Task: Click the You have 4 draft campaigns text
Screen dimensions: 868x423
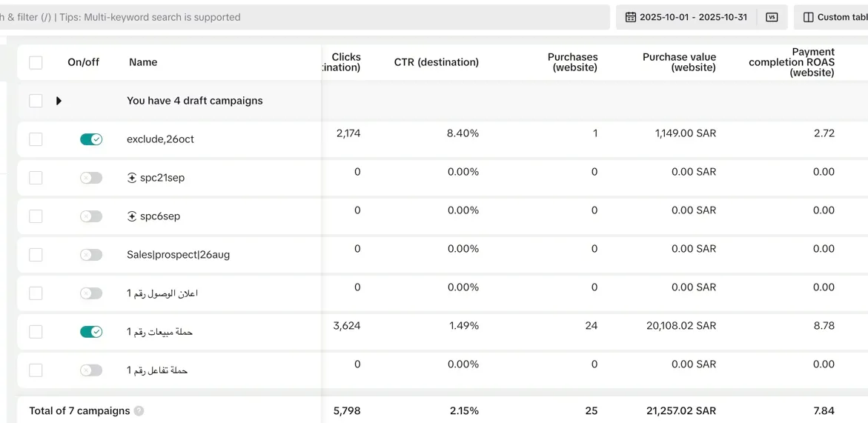Action: tap(195, 101)
